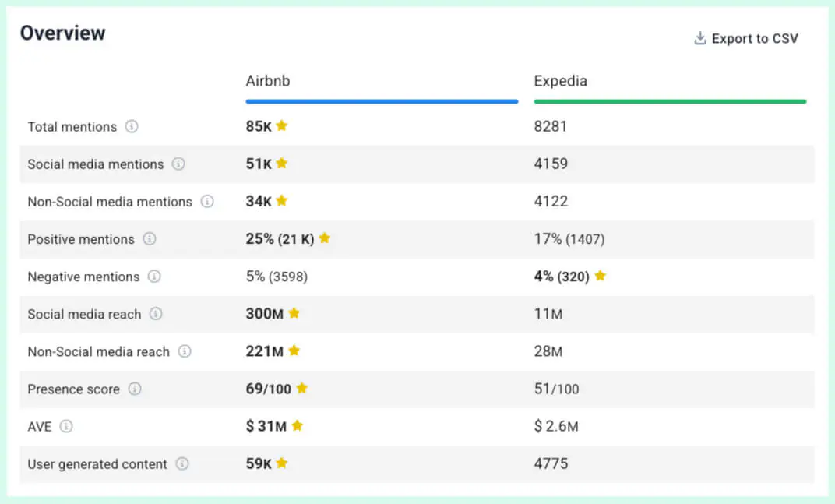Open info icon next to Positive mentions

(x=150, y=238)
